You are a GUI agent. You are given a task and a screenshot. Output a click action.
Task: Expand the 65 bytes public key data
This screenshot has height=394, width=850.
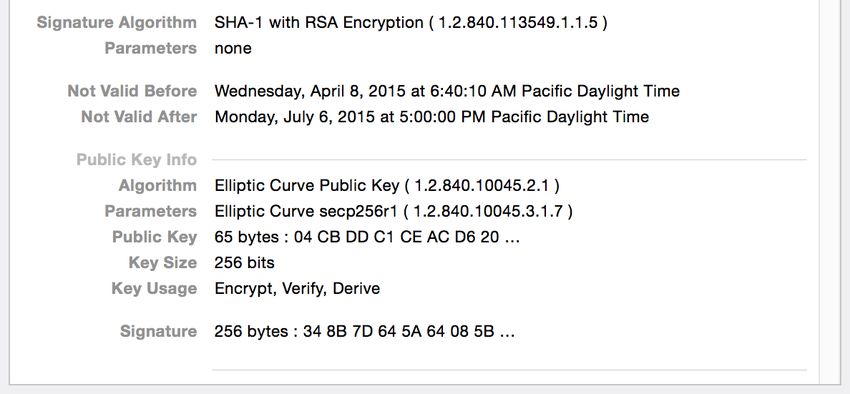(x=367, y=237)
